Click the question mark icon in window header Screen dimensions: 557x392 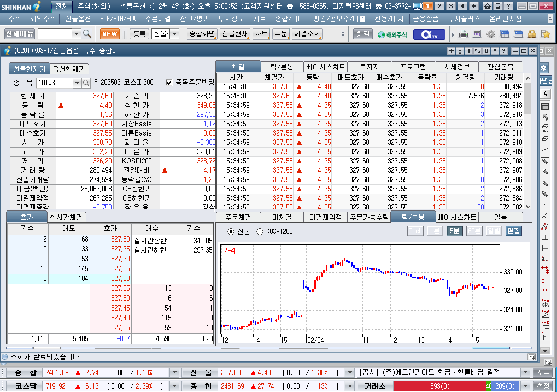click(x=503, y=51)
